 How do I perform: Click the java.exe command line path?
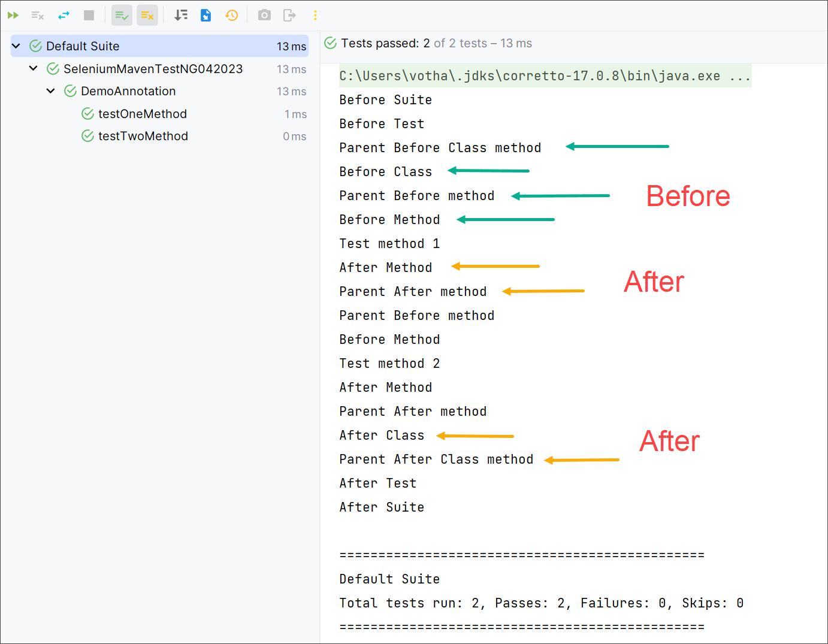pos(545,76)
